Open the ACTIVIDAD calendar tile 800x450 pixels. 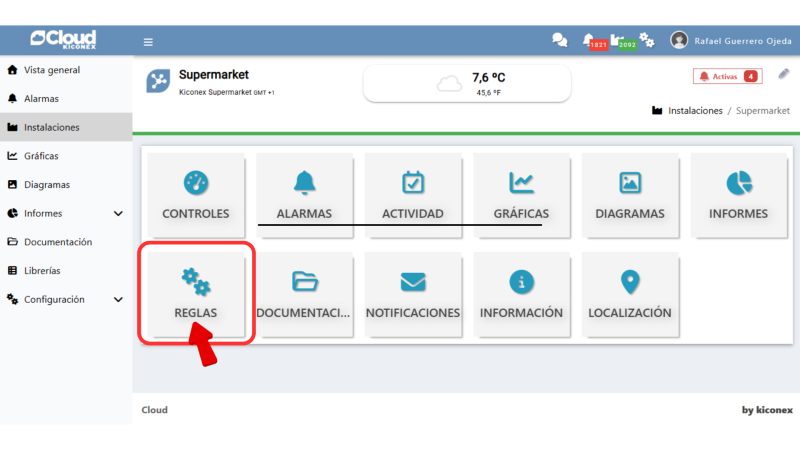[x=412, y=195]
